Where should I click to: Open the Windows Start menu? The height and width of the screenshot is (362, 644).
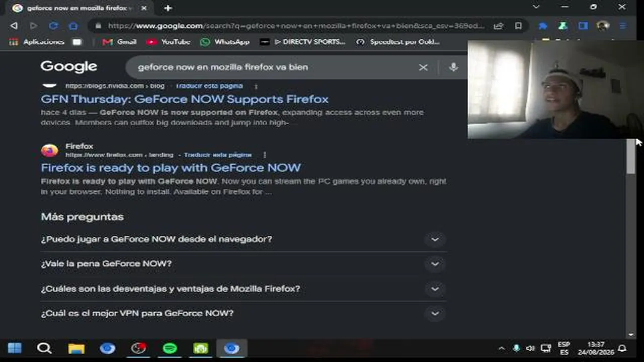click(14, 348)
